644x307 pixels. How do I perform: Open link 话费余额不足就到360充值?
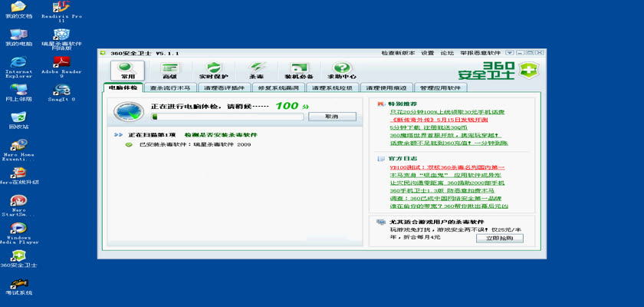(449, 143)
